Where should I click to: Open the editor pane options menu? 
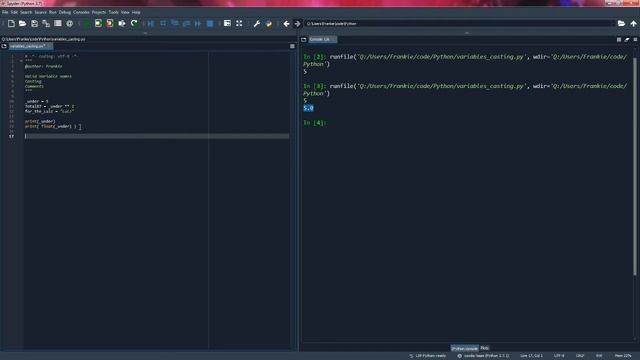(x=292, y=46)
